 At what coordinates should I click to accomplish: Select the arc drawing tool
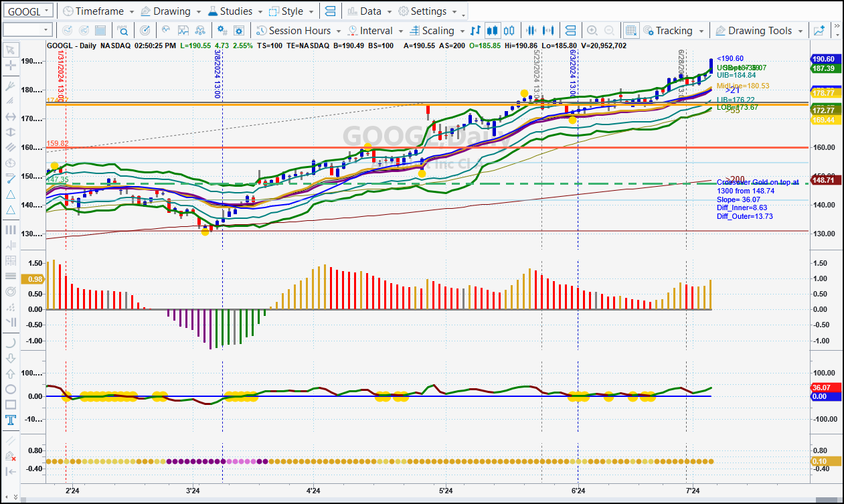(11, 343)
